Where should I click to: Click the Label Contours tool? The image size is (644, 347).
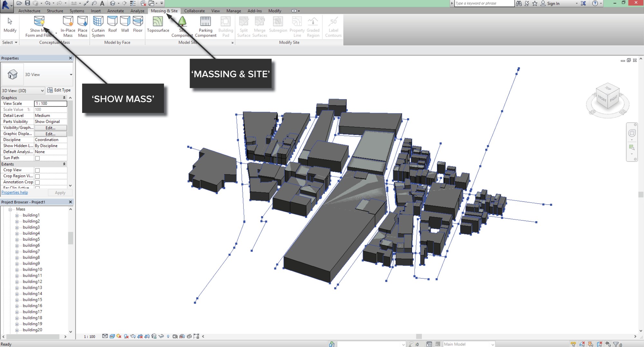pyautogui.click(x=333, y=26)
